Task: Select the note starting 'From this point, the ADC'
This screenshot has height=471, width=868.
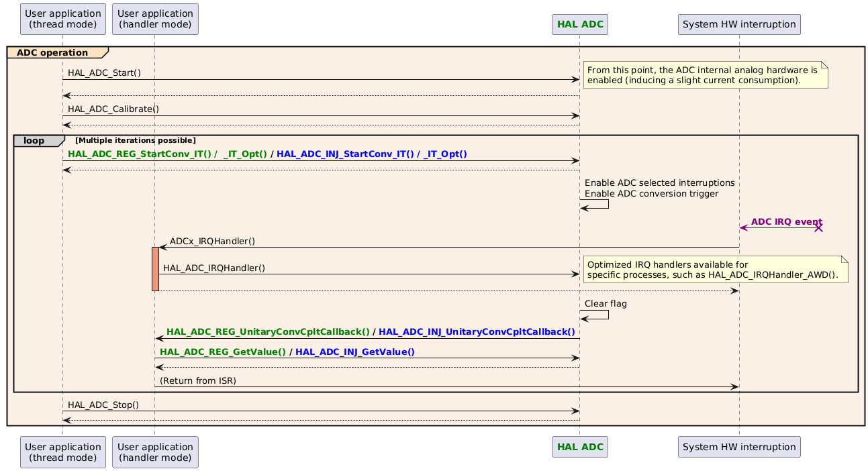Action: (706, 75)
